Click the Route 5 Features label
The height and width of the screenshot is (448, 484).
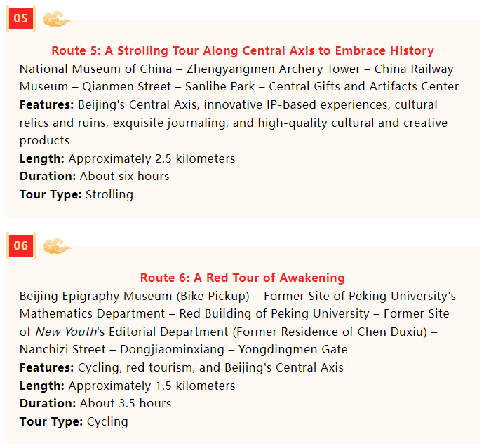click(x=46, y=105)
